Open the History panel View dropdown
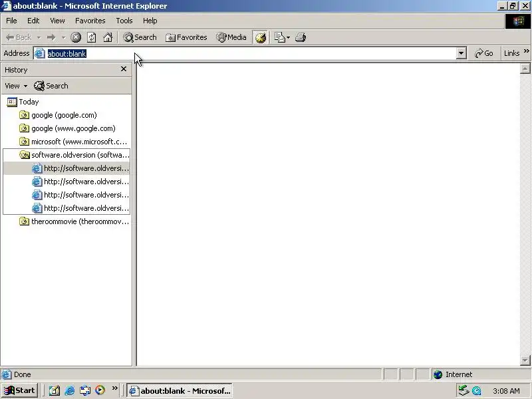Screen dimensions: 532x399 [x=16, y=86]
